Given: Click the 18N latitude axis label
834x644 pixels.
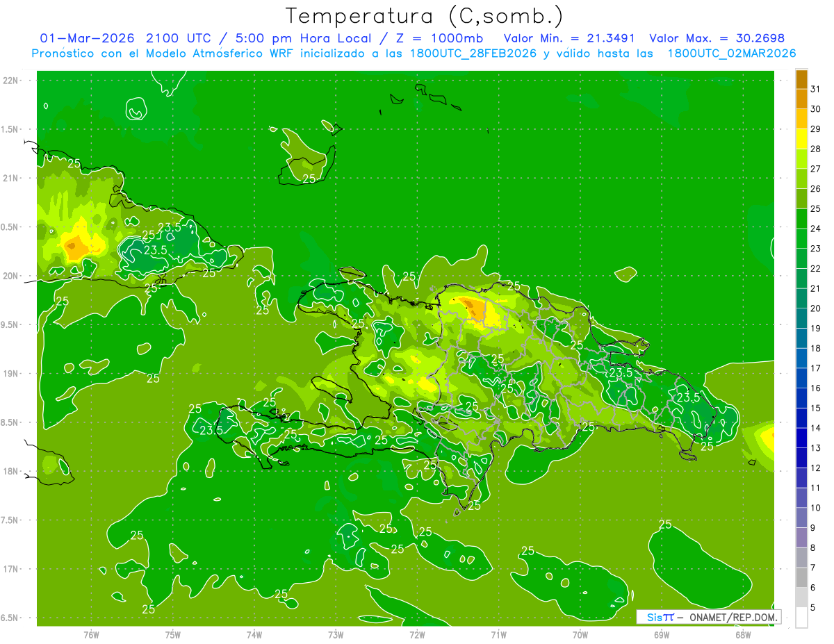Looking at the screenshot, I should click(11, 471).
